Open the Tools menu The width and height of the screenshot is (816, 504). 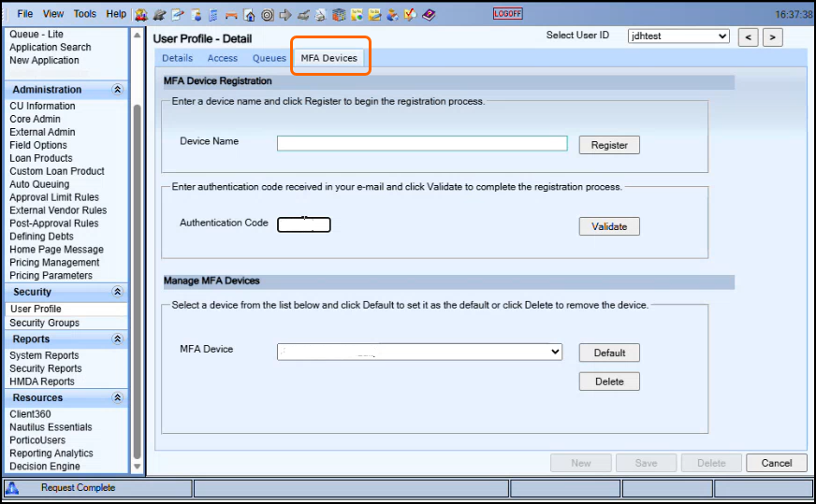click(84, 14)
